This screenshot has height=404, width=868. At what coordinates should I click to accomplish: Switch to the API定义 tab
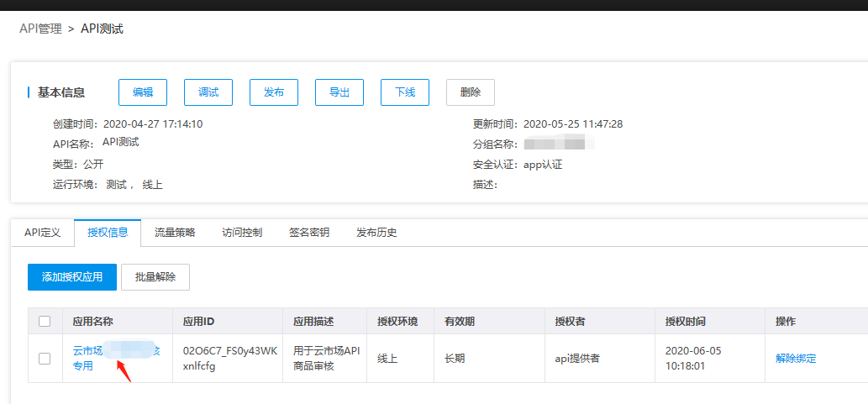coord(42,233)
